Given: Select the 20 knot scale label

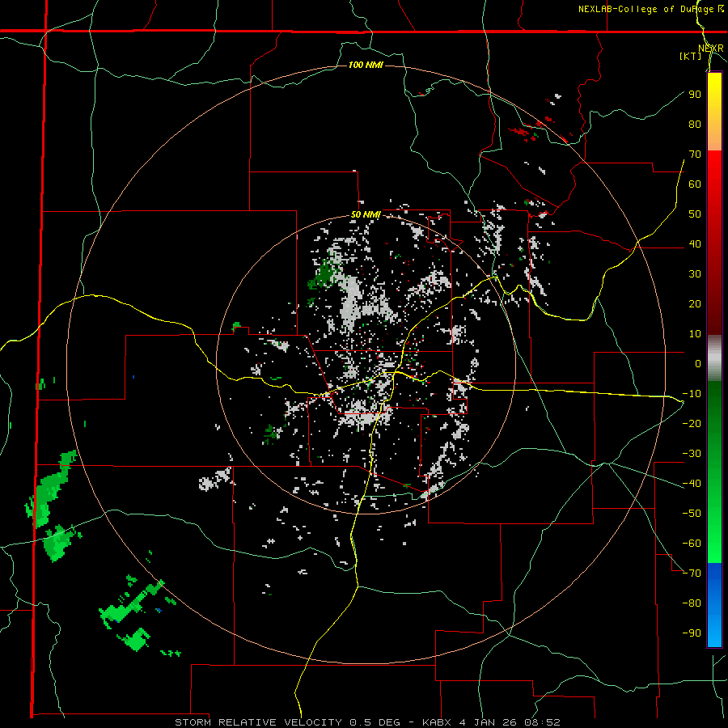Looking at the screenshot, I should tap(695, 304).
